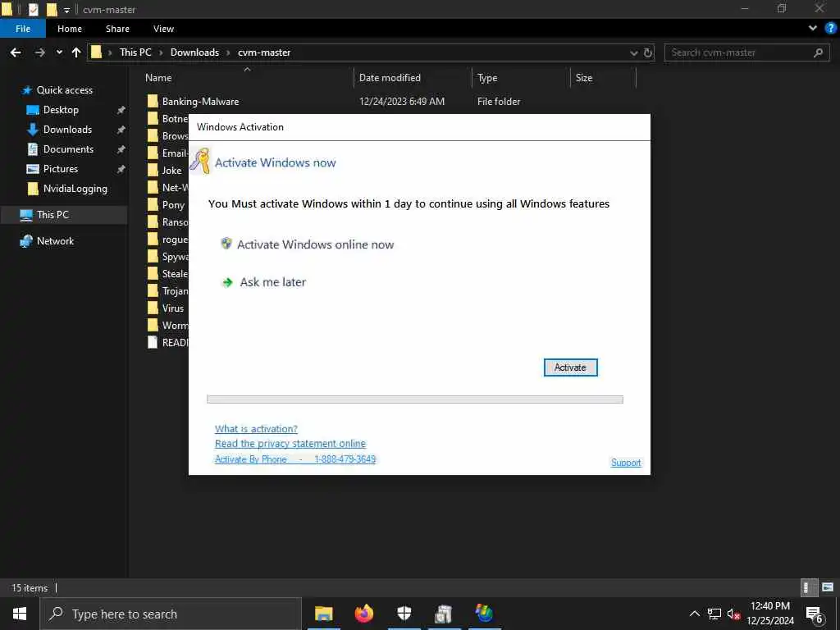Open the Windows-logo taskbar app
The height and width of the screenshot is (630, 840).
pyautogui.click(x=484, y=614)
